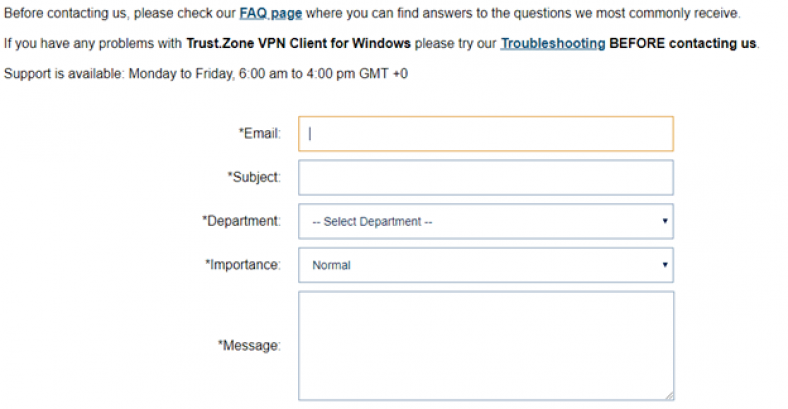Click inside the Message text area

click(485, 345)
